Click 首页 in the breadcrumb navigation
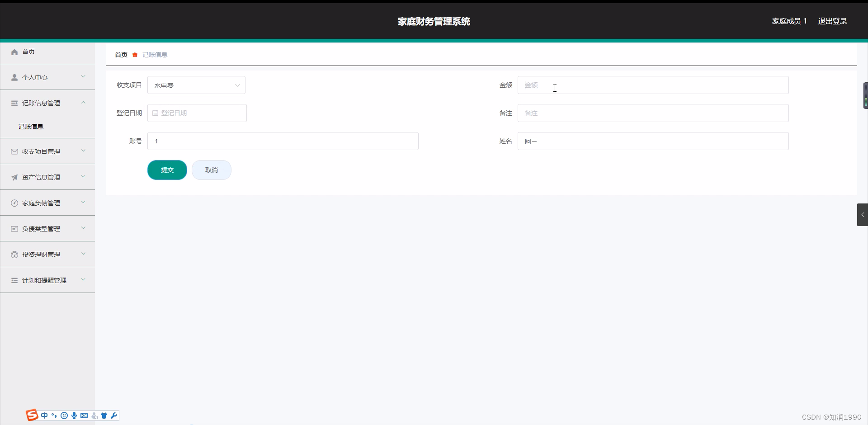This screenshot has width=868, height=425. pos(120,54)
